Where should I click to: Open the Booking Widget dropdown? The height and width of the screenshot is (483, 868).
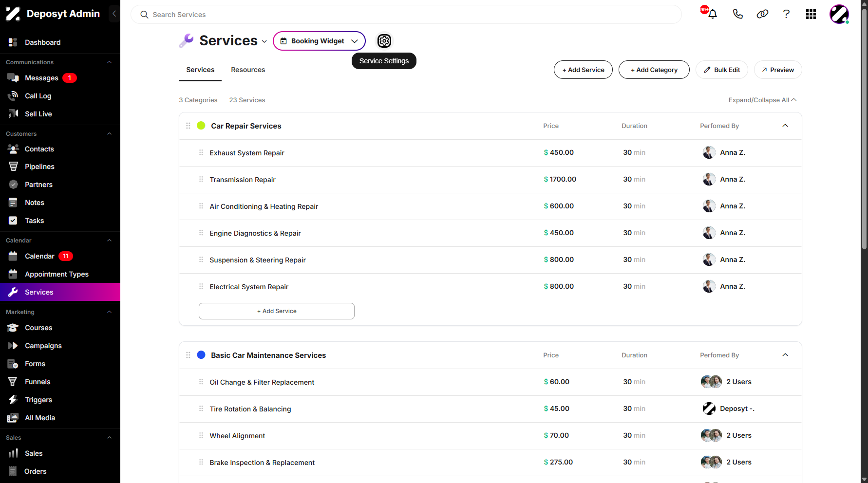(x=319, y=41)
